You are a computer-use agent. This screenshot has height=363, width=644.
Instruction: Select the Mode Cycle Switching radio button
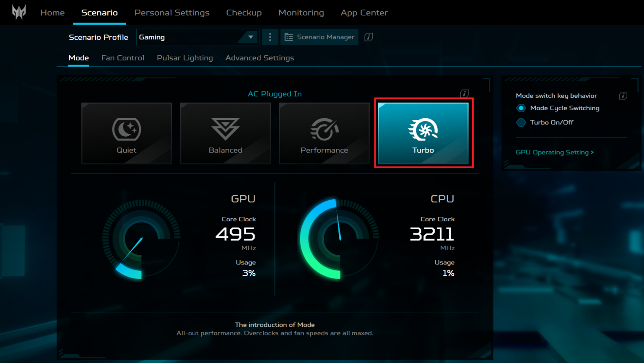click(521, 108)
